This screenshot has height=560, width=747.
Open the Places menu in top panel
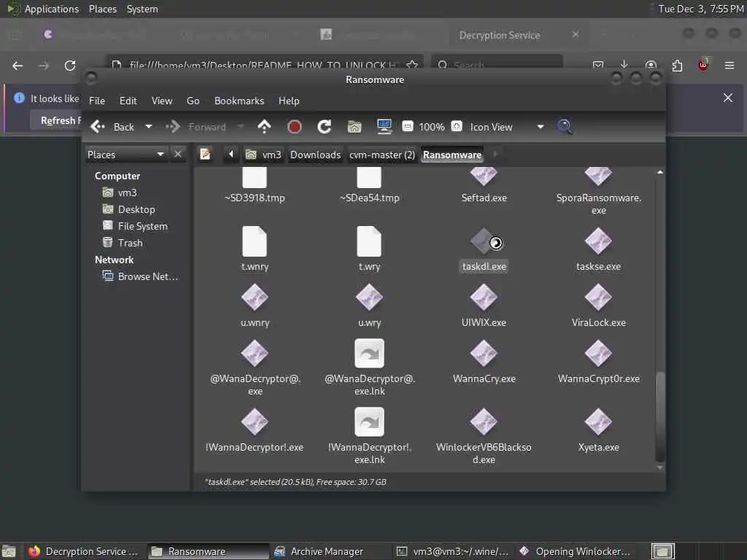pos(102,9)
